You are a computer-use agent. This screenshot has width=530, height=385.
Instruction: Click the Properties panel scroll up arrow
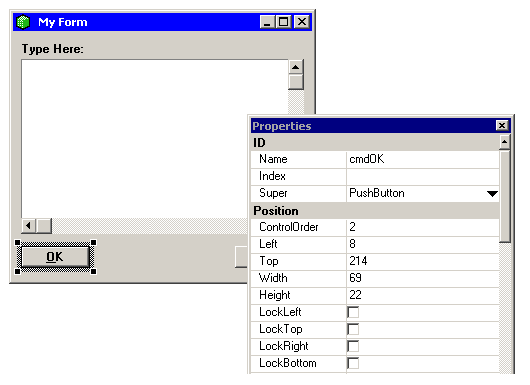coord(505,142)
